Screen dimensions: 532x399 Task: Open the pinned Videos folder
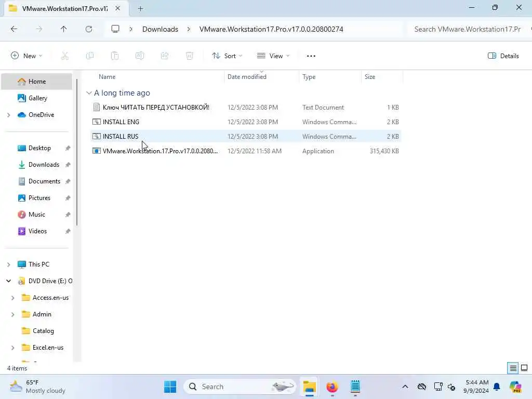(37, 231)
